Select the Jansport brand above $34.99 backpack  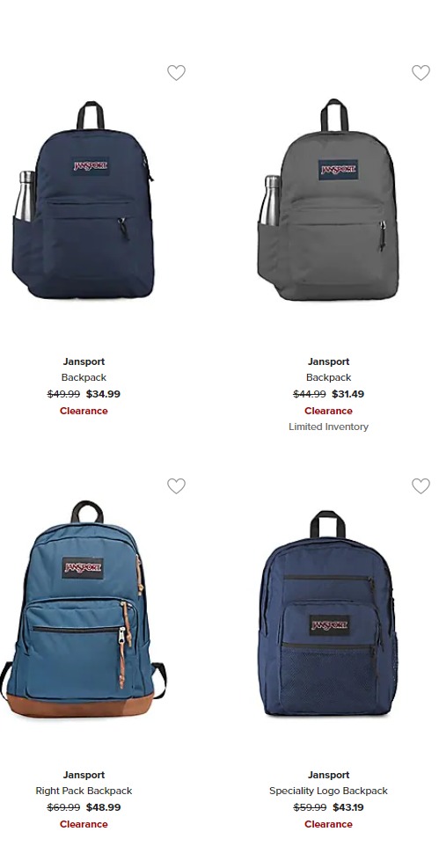tap(84, 361)
